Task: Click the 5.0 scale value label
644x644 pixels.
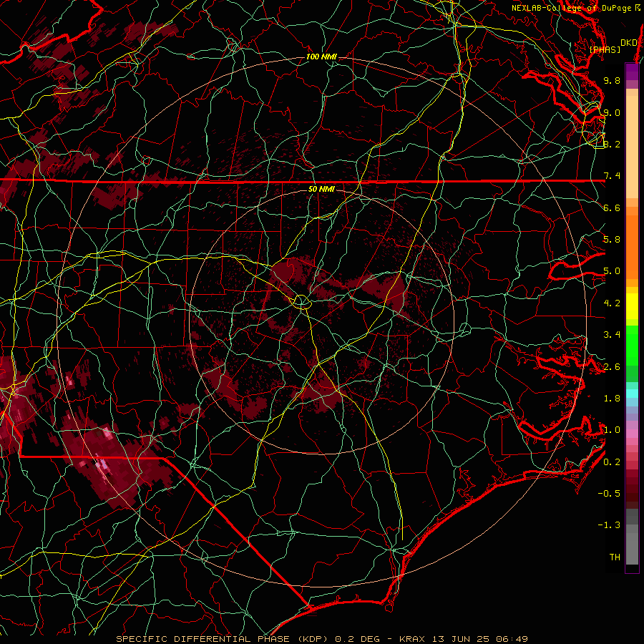Action: point(612,271)
